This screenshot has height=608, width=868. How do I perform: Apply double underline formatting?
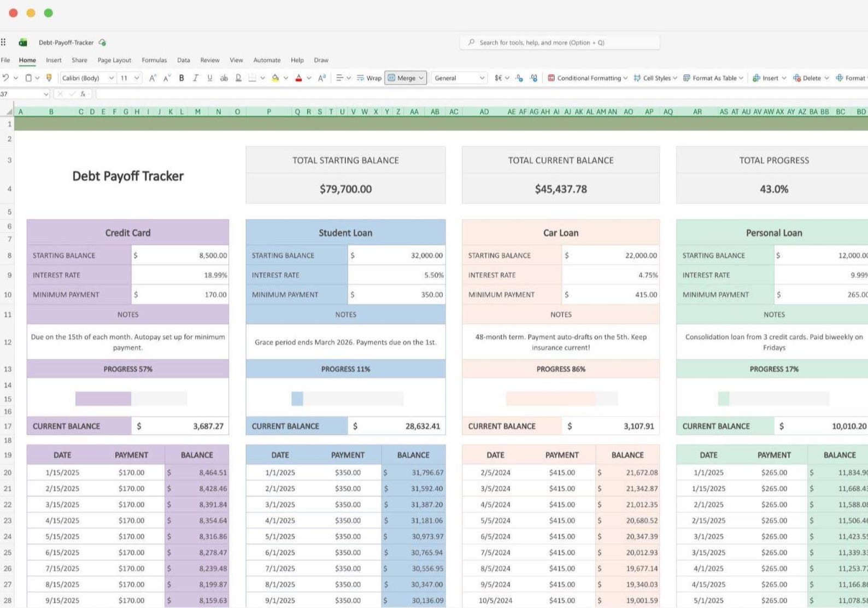(238, 78)
